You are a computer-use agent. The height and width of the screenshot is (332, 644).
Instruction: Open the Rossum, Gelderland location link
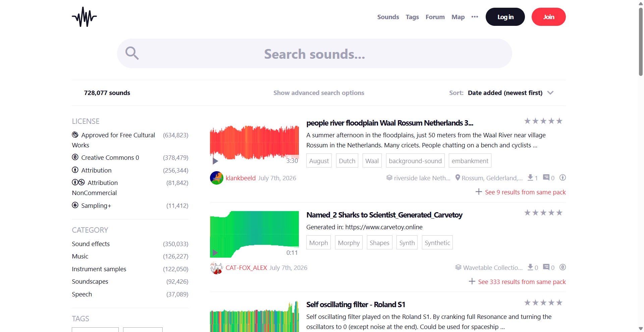[x=492, y=178]
